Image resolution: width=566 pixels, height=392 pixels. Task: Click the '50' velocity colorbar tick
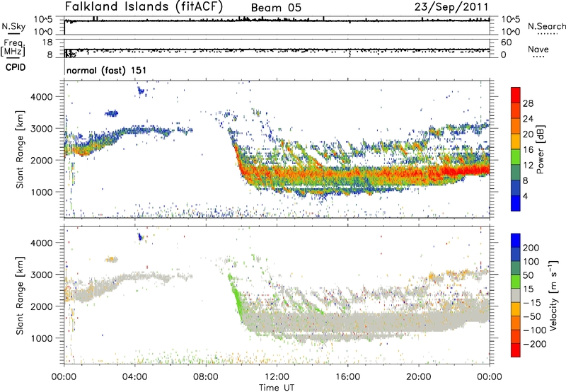528,275
